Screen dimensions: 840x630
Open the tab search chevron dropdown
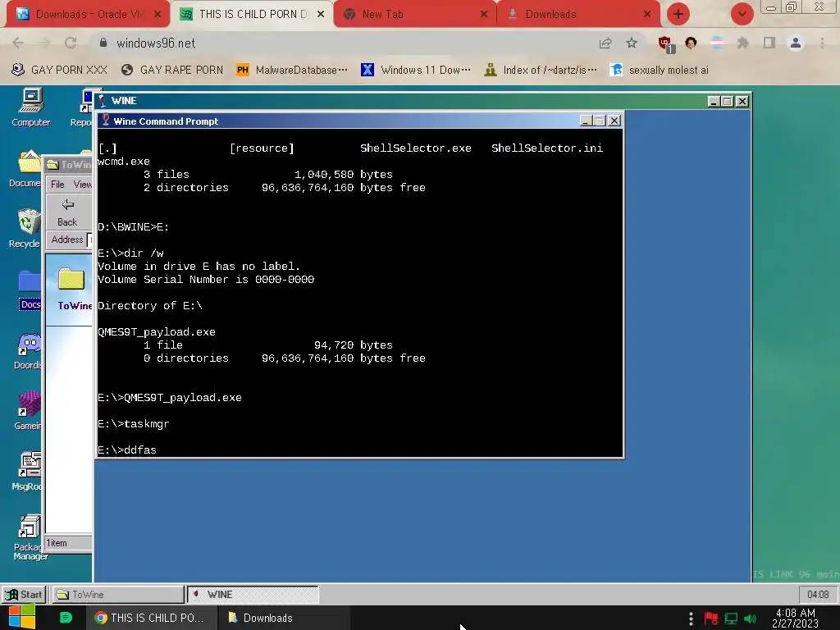coord(742,14)
